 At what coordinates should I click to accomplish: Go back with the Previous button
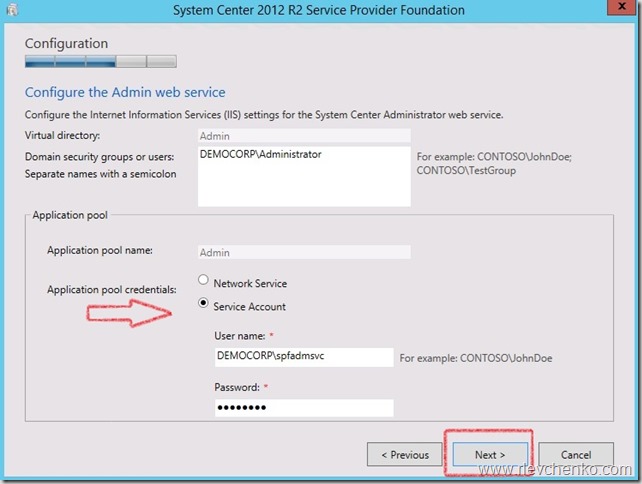405,455
